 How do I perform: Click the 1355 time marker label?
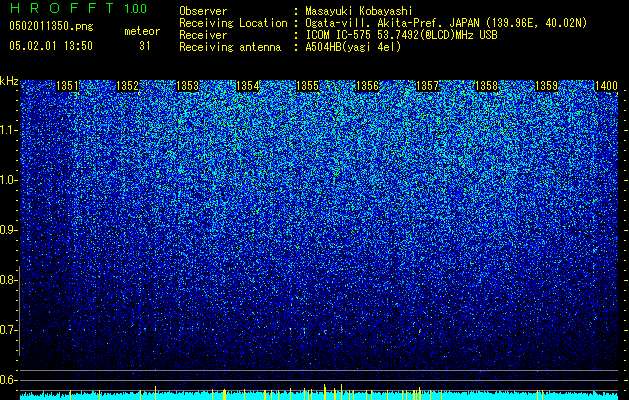(x=307, y=86)
